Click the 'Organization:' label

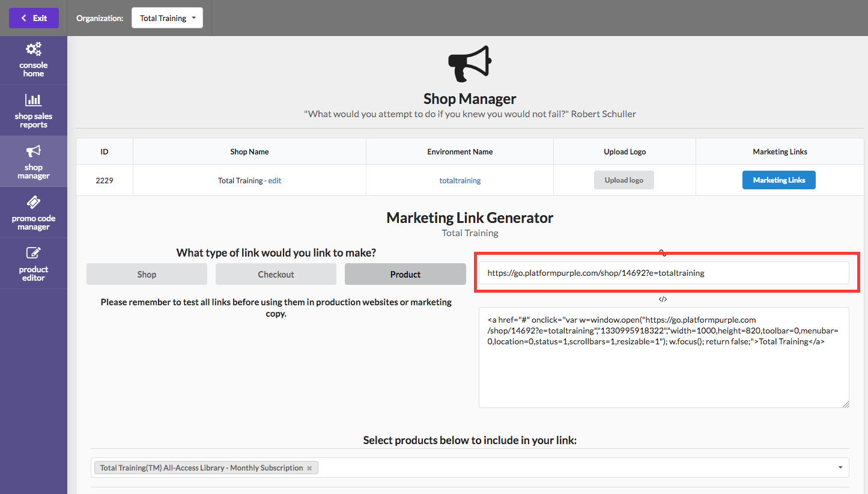tap(100, 18)
